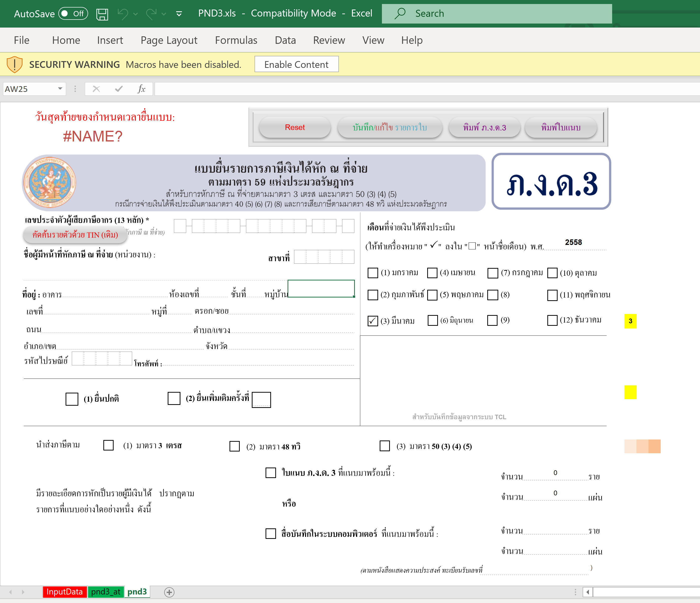Select the pnd3 sheet tab
Image resolution: width=700 pixels, height=603 pixels.
point(137,592)
